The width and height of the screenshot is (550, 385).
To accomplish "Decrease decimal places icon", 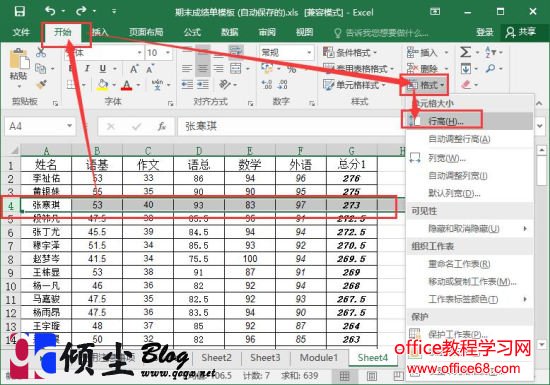I will [283, 85].
